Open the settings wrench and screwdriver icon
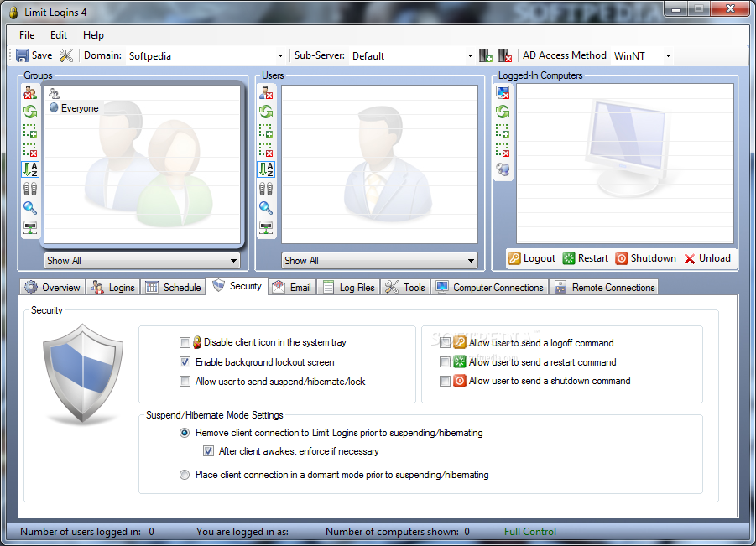Image resolution: width=756 pixels, height=546 pixels. [x=66, y=55]
